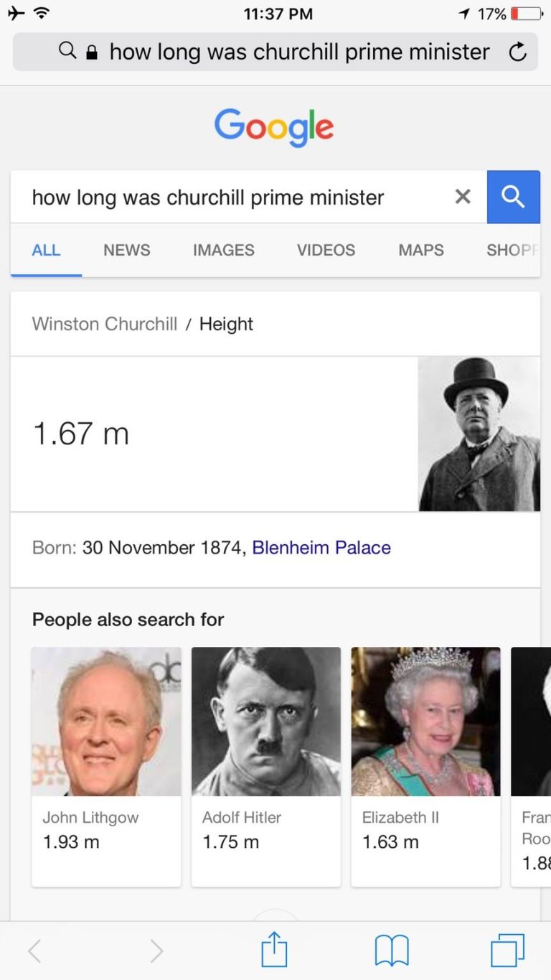Select the Elizabeth II card
Screen dimensions: 551x980
[425, 767]
